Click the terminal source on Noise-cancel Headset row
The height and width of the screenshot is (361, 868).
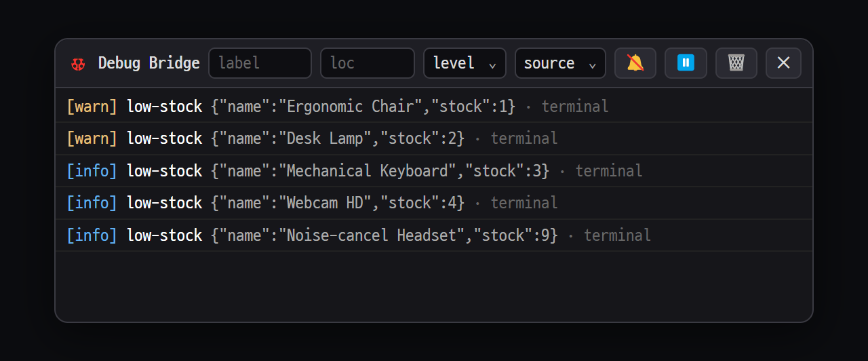pyautogui.click(x=617, y=235)
